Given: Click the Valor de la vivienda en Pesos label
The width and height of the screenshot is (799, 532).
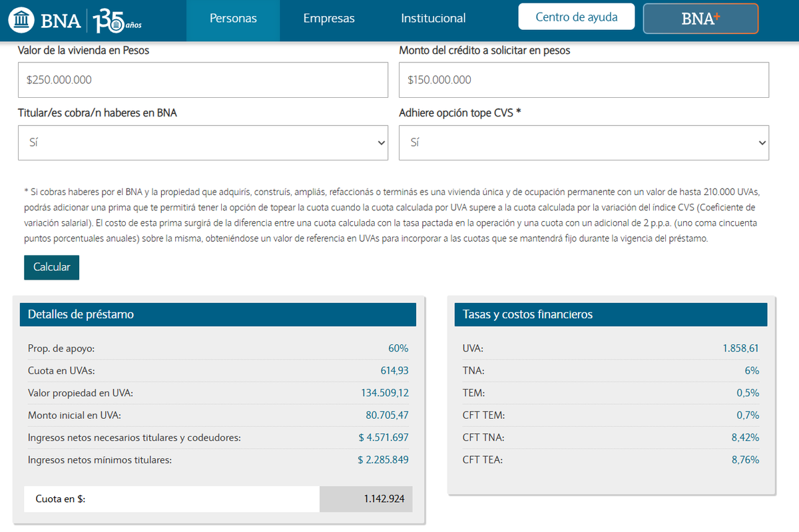Looking at the screenshot, I should coord(84,51).
